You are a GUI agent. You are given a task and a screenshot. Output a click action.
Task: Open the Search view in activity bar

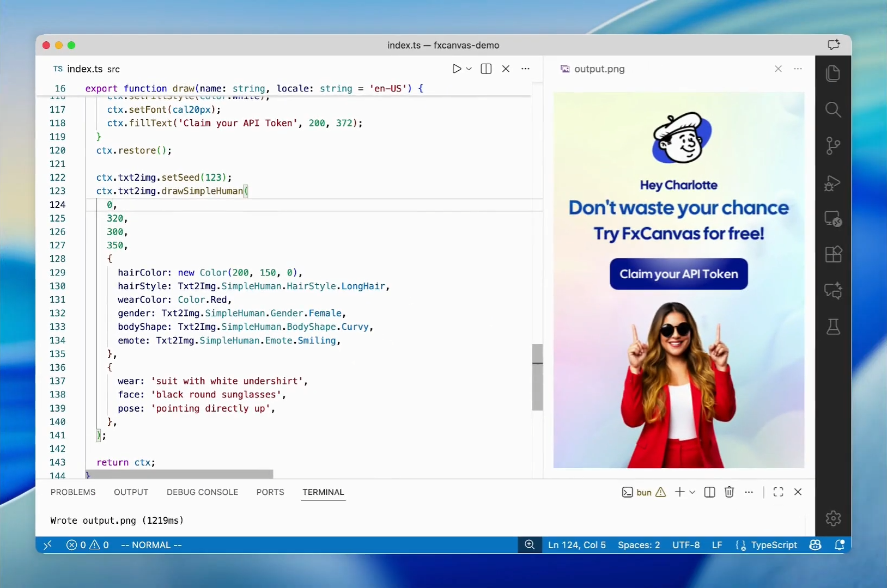click(833, 110)
